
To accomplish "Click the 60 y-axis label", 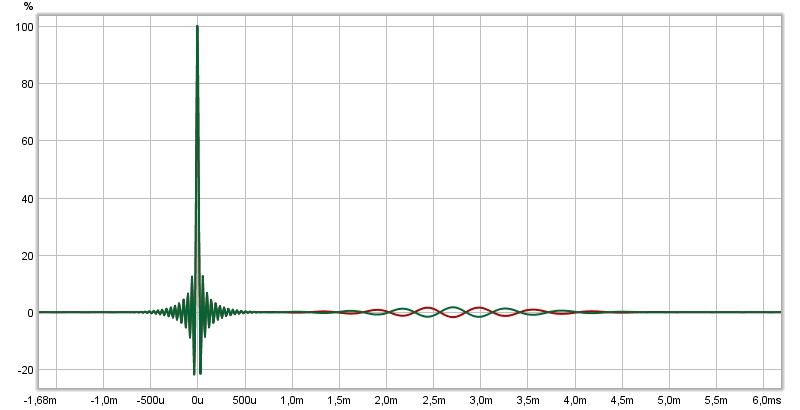I will coord(28,141).
